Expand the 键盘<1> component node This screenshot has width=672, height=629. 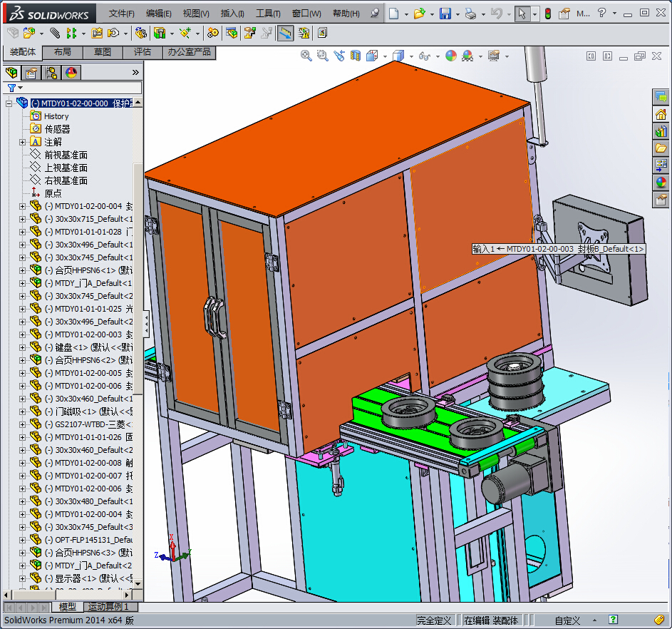22,347
